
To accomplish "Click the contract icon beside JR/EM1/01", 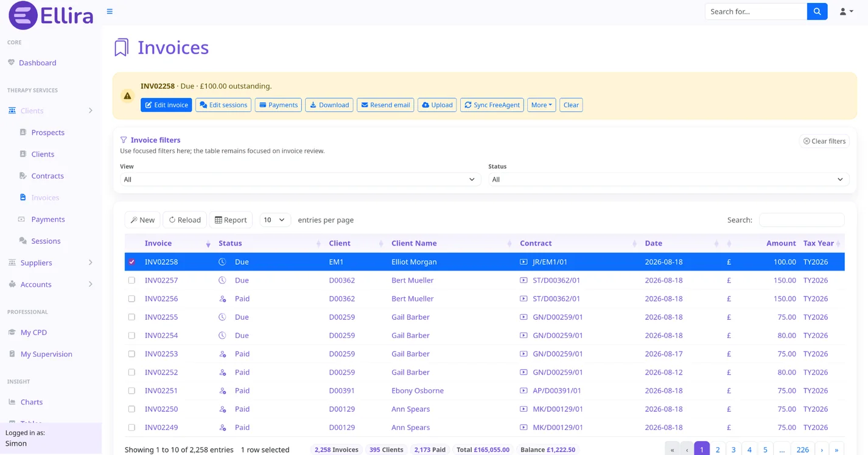I will click(523, 262).
